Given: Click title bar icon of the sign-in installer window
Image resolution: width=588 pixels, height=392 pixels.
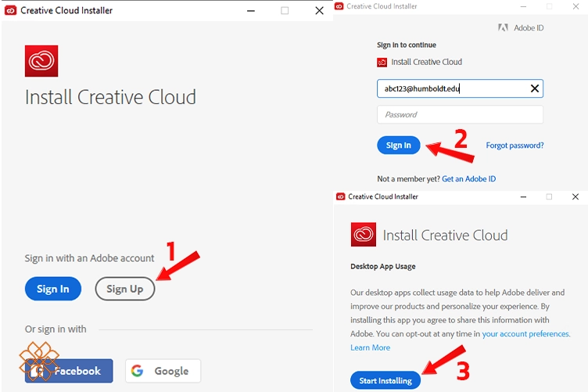Looking at the screenshot, I should [339, 6].
